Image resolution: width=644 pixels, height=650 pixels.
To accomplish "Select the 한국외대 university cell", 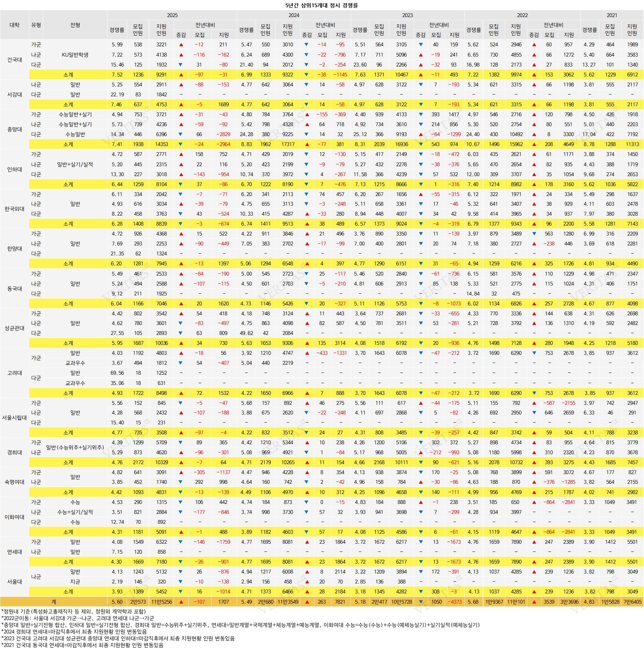I will 14,209.
